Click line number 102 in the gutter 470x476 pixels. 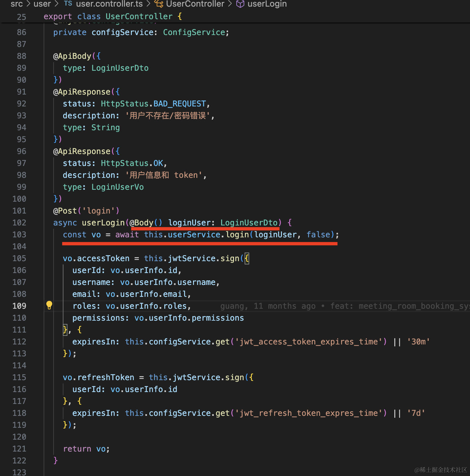click(x=19, y=223)
